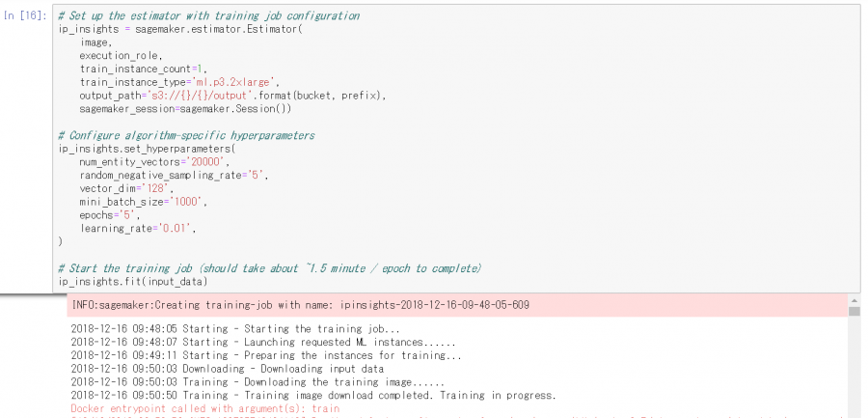Click the 'Downloading input data' log line

tap(227, 369)
